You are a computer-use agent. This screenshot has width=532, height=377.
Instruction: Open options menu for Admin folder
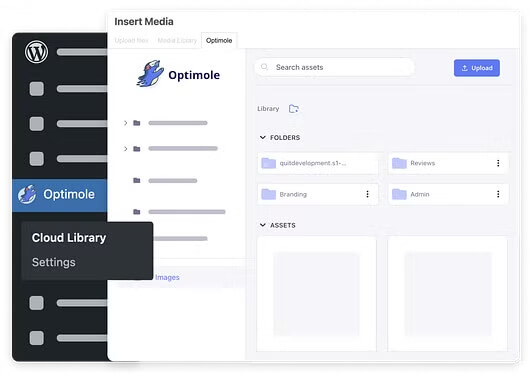tap(498, 194)
